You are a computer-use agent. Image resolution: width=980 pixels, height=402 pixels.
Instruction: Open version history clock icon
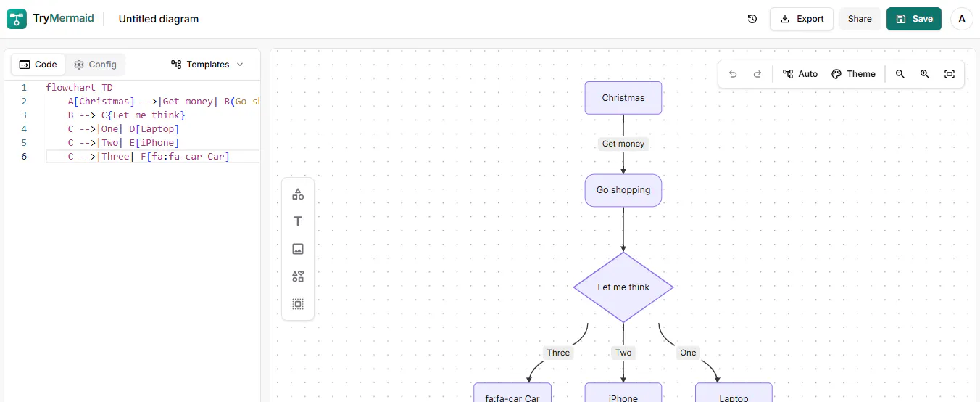pyautogui.click(x=752, y=19)
